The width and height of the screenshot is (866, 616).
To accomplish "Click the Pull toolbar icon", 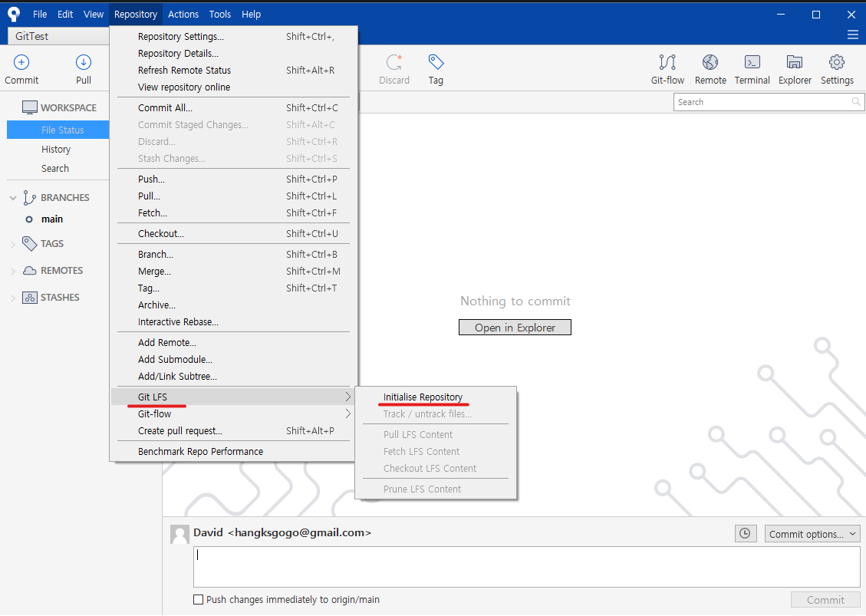I will point(83,68).
